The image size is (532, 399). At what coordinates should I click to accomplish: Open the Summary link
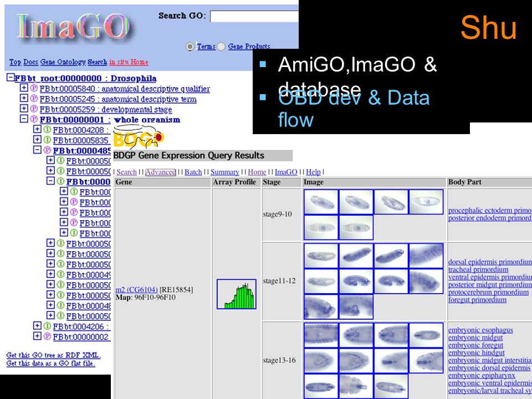click(x=224, y=172)
